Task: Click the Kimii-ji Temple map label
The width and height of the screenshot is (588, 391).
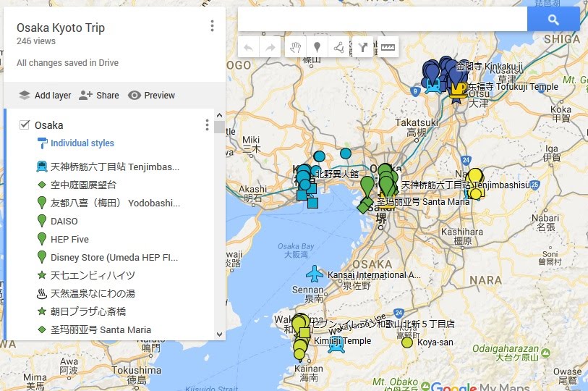Action: [342, 341]
